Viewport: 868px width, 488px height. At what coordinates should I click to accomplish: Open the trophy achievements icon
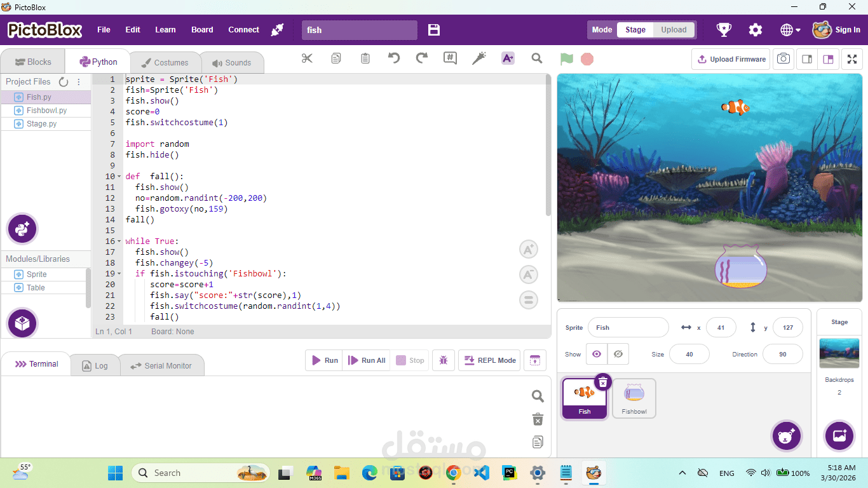724,30
